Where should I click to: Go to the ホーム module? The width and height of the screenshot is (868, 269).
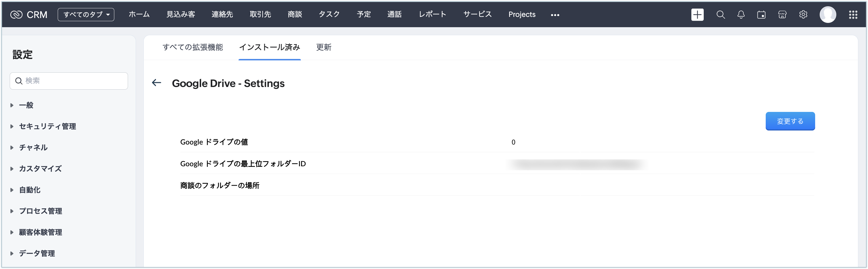pos(139,15)
